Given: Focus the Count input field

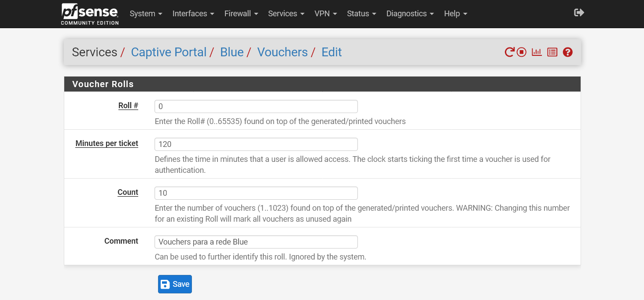Looking at the screenshot, I should [255, 193].
